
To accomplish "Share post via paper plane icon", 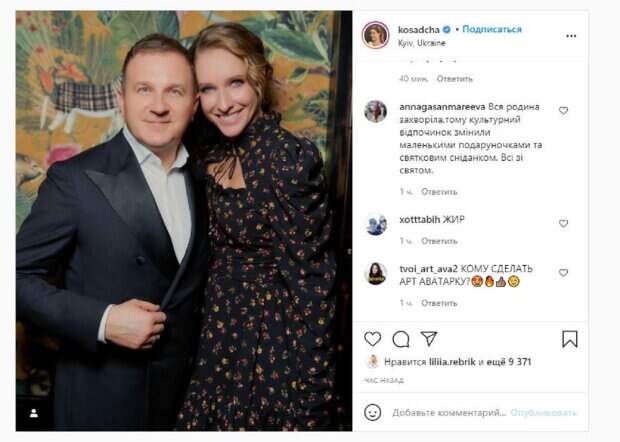I will (428, 339).
